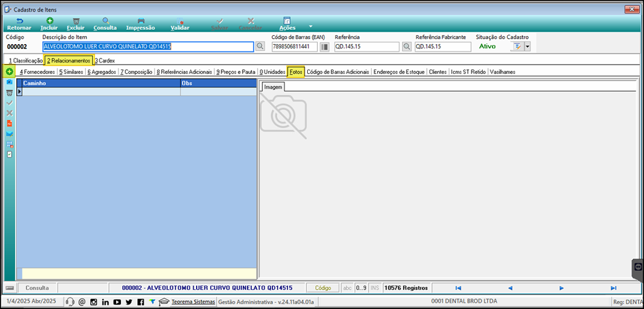Image resolution: width=644 pixels, height=309 pixels.
Task: Click the grid export icon in sidebar
Action: [10, 144]
